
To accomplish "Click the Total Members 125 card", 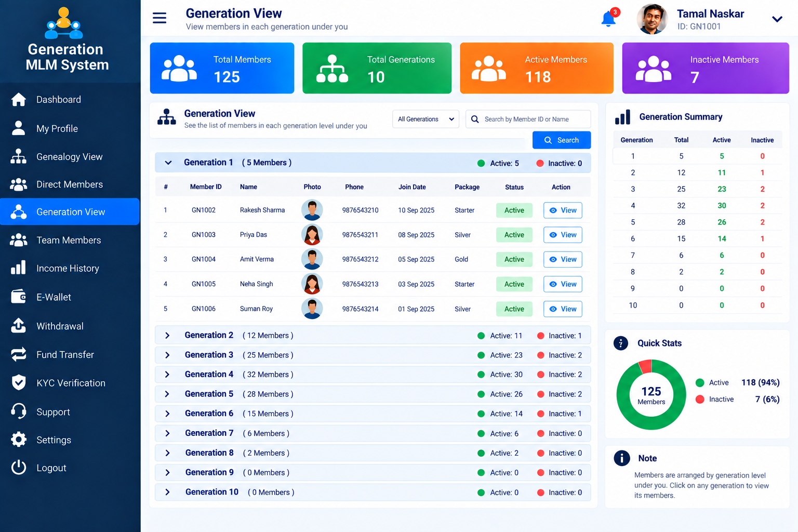I will coord(222,68).
